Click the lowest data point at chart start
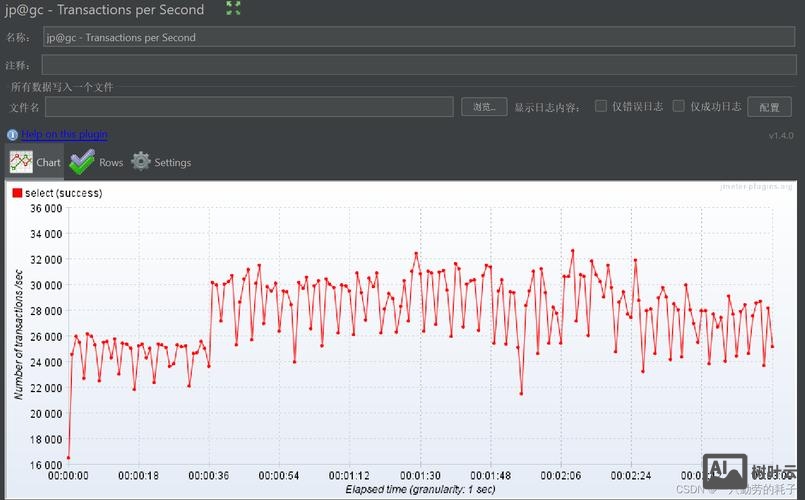 (x=68, y=457)
